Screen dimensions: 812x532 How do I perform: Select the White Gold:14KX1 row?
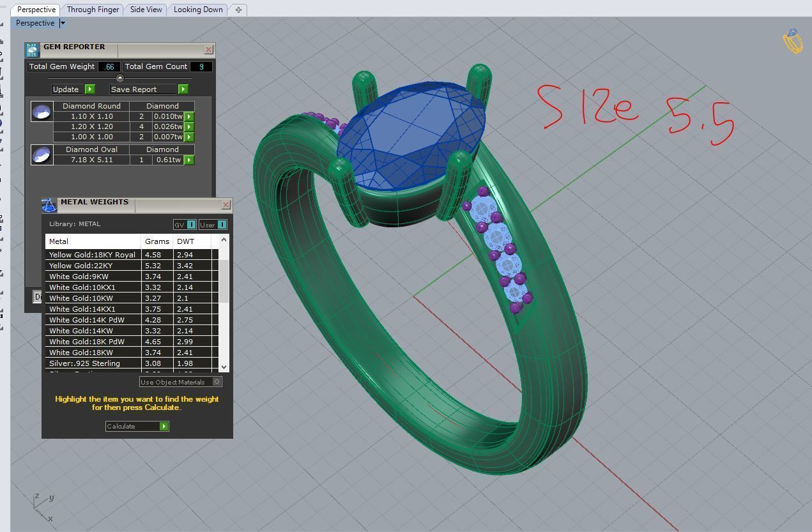(x=132, y=309)
